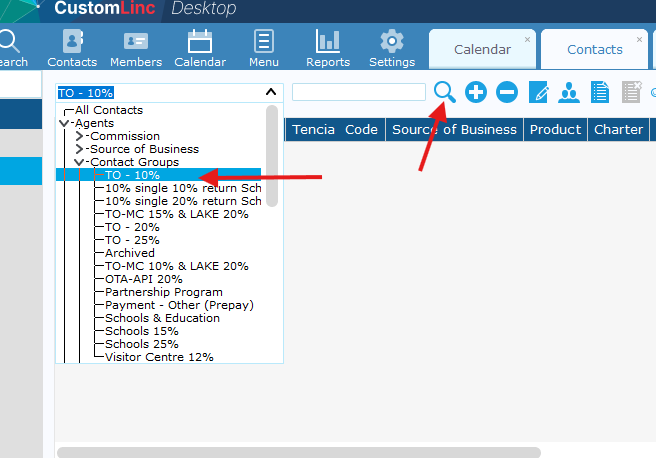Collapse the Contact Groups tree node

tap(79, 162)
